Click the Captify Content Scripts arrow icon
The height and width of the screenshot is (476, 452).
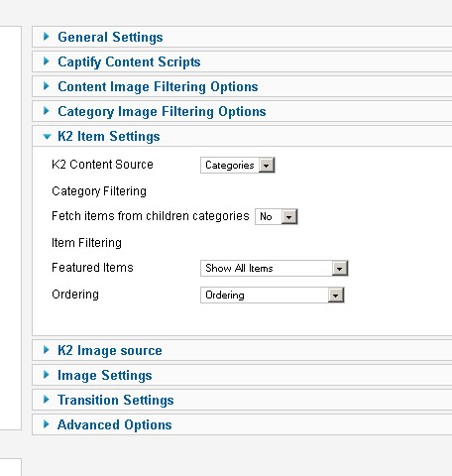coord(47,61)
